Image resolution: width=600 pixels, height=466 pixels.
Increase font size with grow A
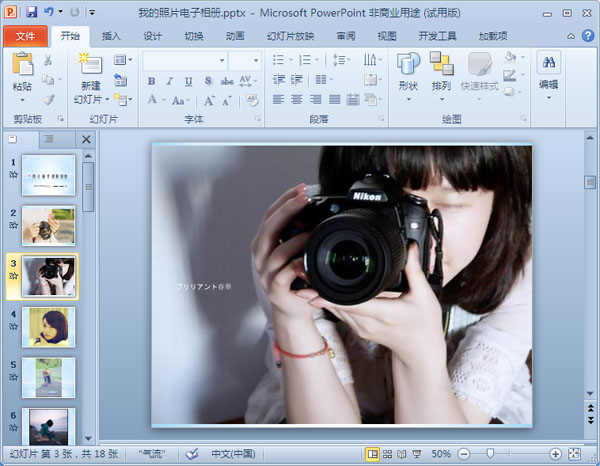[209, 101]
